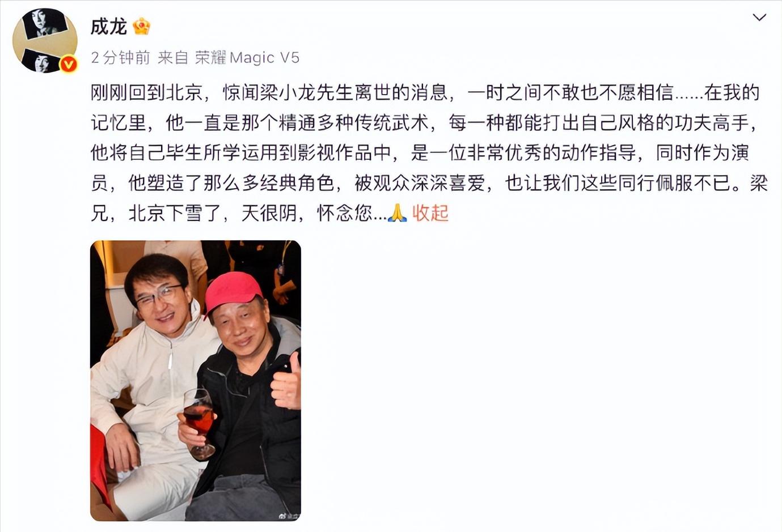Click the text line starting 他将自己毕生所学

420,153
